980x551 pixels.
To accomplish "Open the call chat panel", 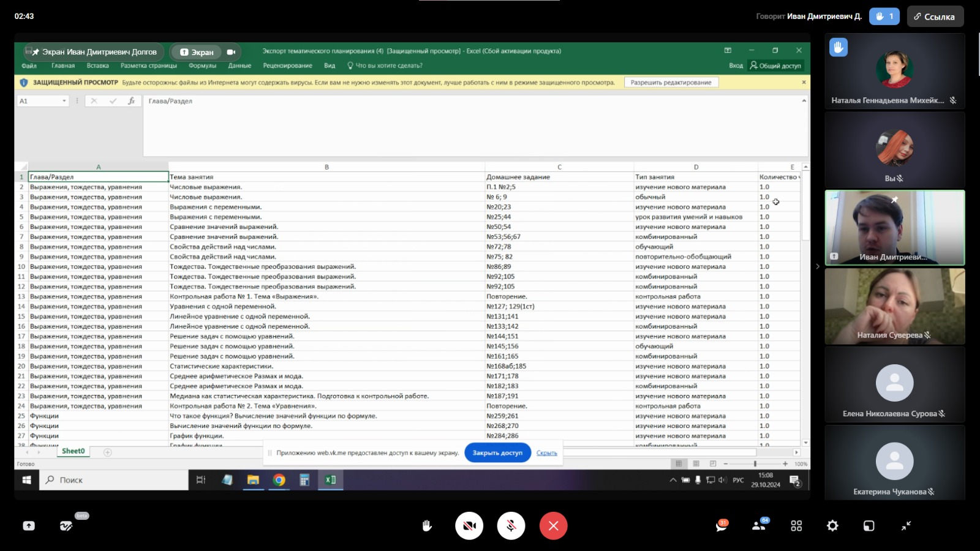I will point(722,526).
